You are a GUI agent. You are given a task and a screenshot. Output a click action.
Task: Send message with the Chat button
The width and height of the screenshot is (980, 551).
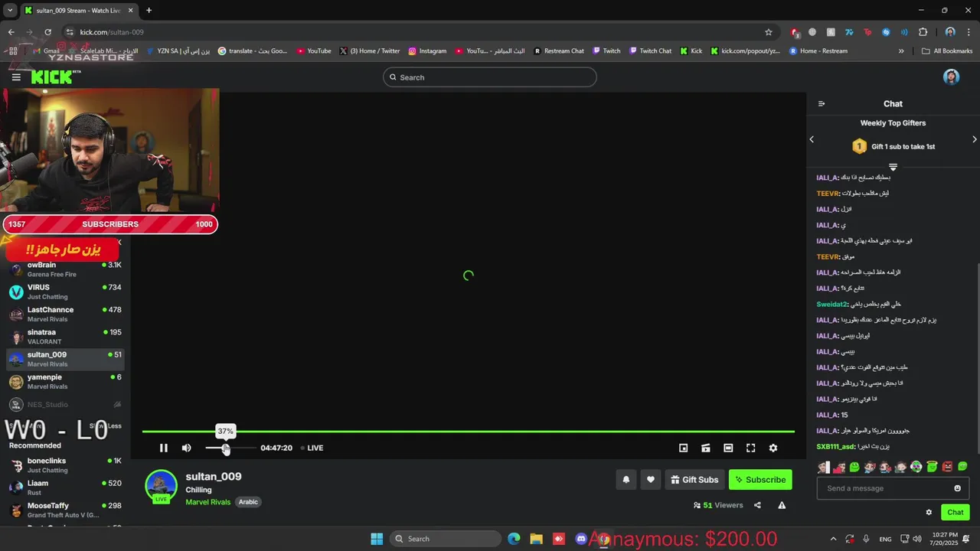pos(955,513)
